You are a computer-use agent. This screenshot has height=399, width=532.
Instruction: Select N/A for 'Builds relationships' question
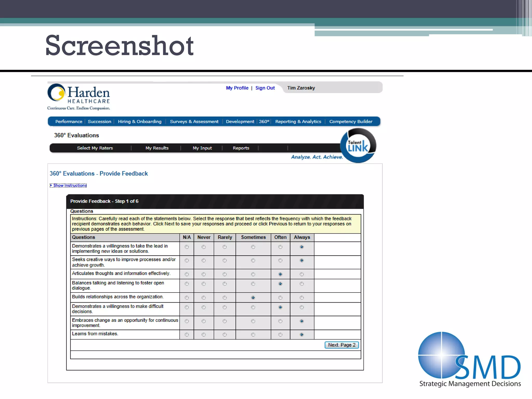click(x=187, y=298)
